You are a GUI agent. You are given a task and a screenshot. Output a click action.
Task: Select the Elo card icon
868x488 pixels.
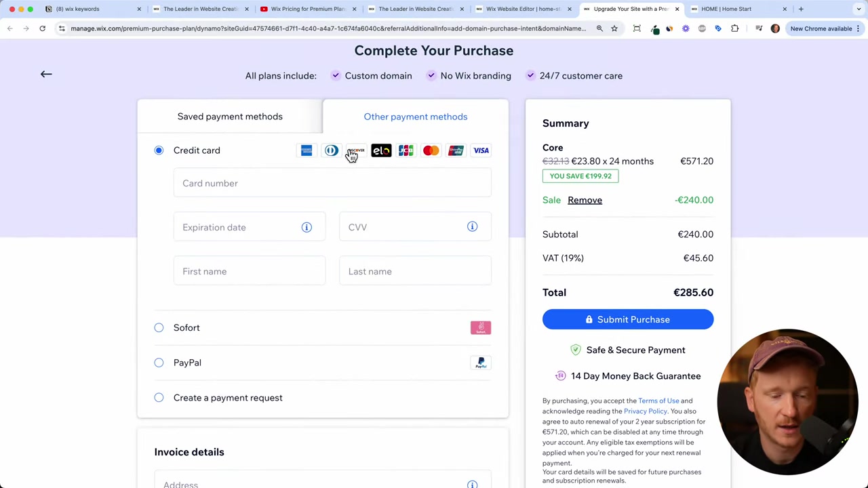pos(381,150)
